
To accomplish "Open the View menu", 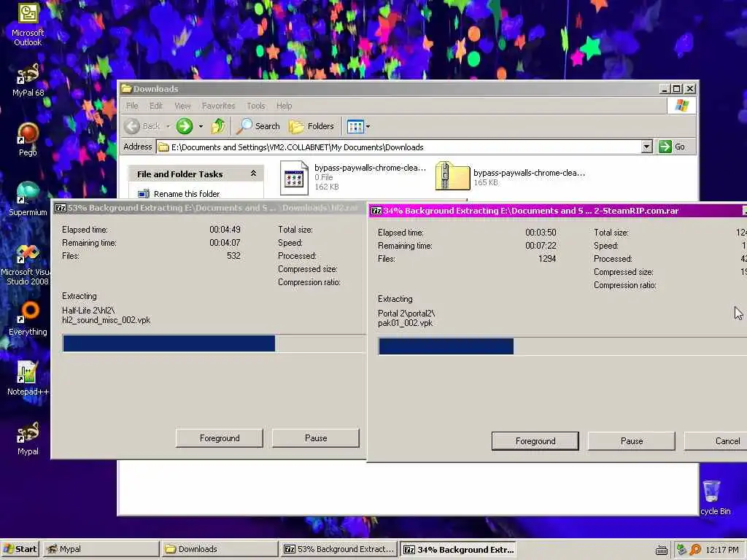I will [182, 106].
